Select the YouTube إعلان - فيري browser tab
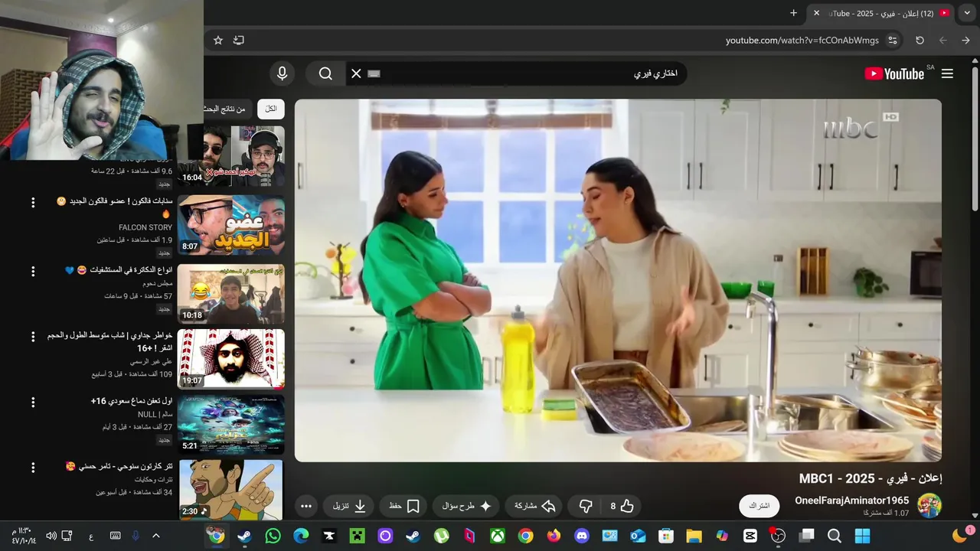Image resolution: width=980 pixels, height=551 pixels. [x=882, y=13]
